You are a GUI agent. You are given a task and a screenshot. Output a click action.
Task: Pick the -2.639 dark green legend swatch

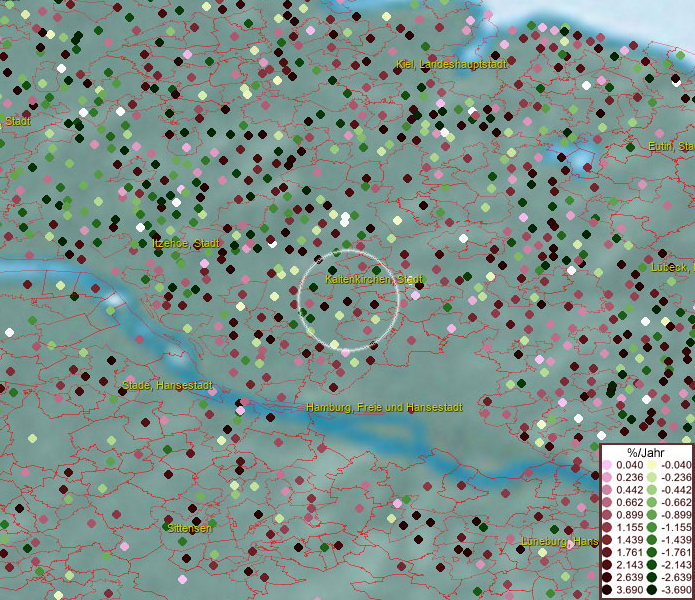coord(652,577)
